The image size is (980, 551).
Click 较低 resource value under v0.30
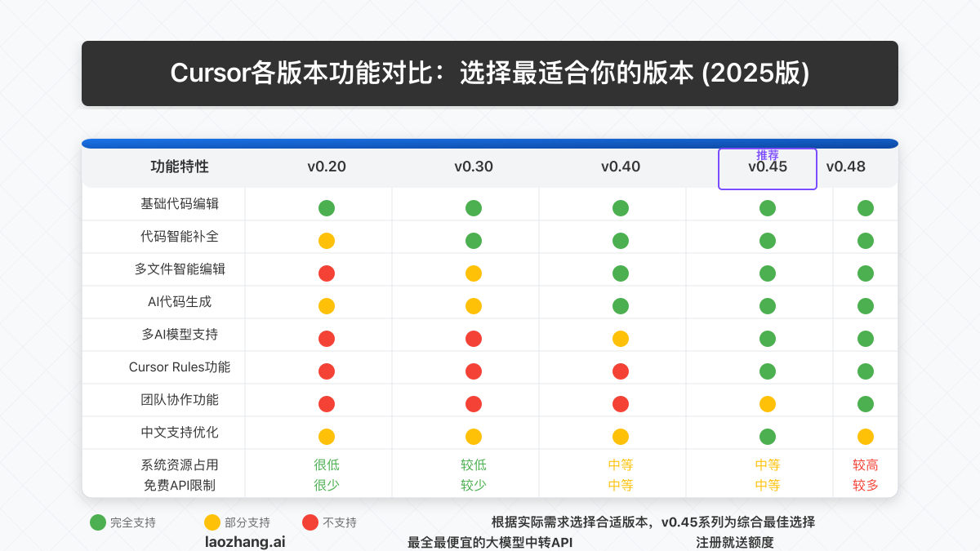[x=474, y=465]
